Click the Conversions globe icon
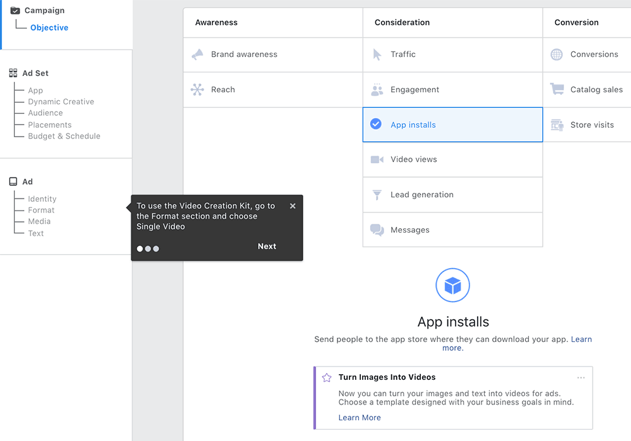The image size is (631, 441). click(x=557, y=54)
